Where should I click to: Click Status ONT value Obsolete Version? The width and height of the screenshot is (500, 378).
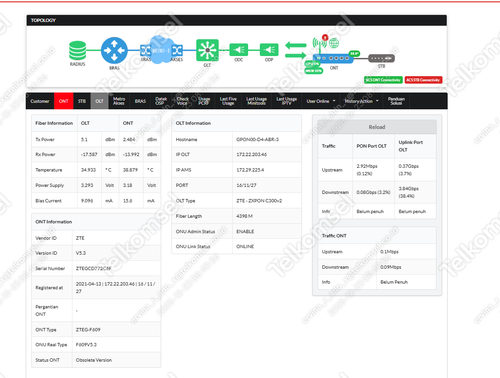(94, 360)
